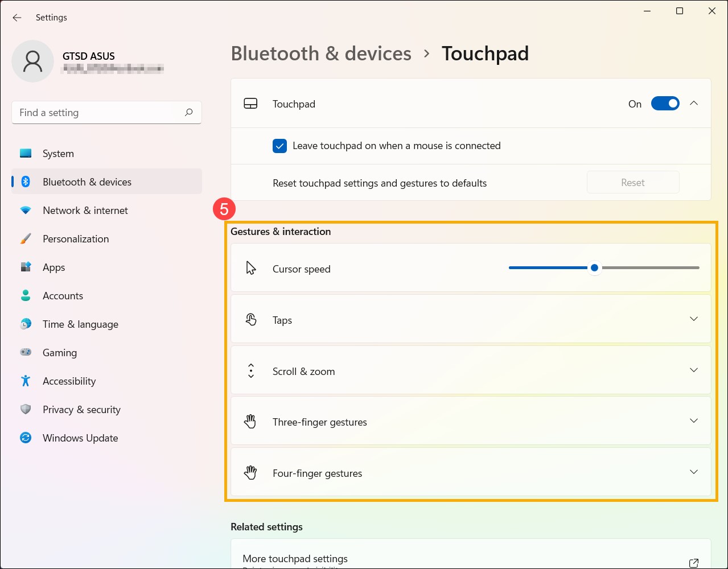Expand Three-finger gestures options
Screen dimensions: 728x569
click(693, 420)
